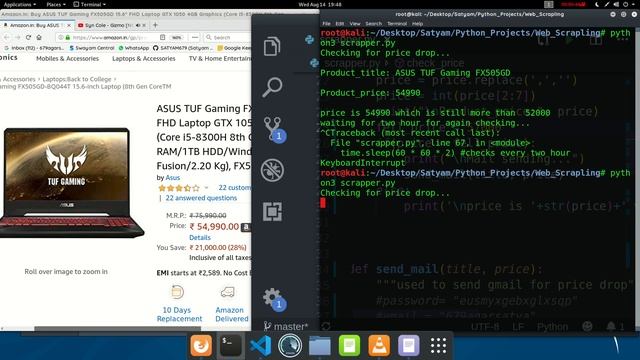The image size is (640, 360).
Task: Open Firefox page actions three-dot menu
Action: point(195,37)
